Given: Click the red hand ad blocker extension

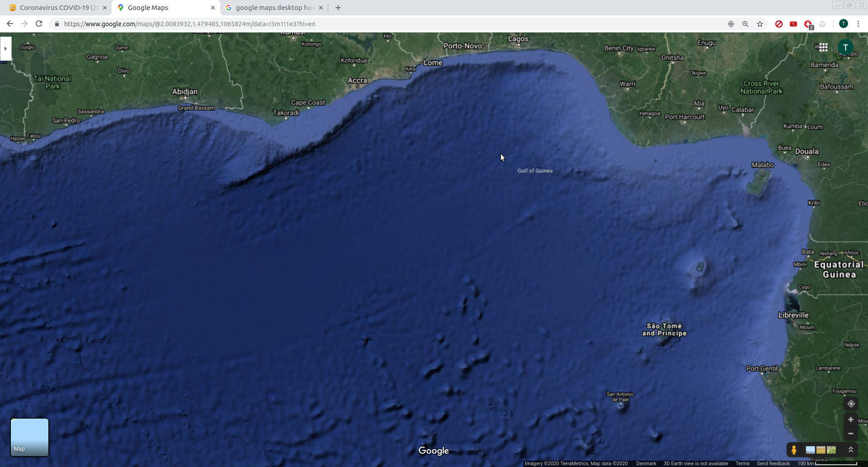Looking at the screenshot, I should pyautogui.click(x=808, y=24).
